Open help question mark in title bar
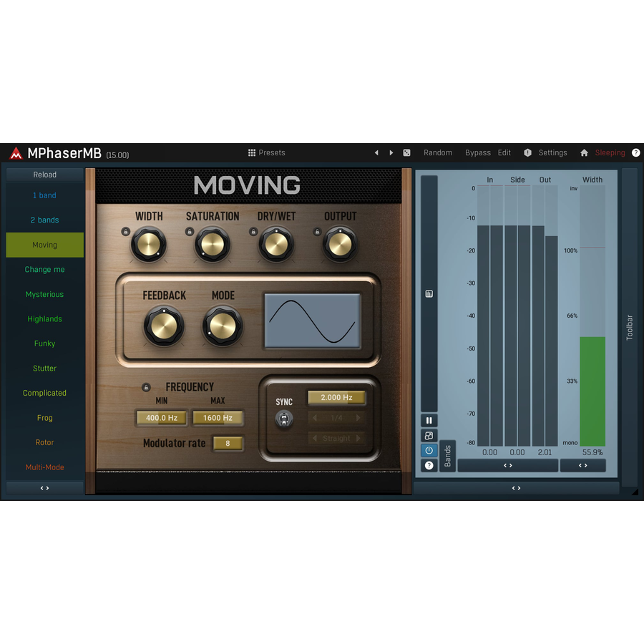644x644 pixels. 636,153
